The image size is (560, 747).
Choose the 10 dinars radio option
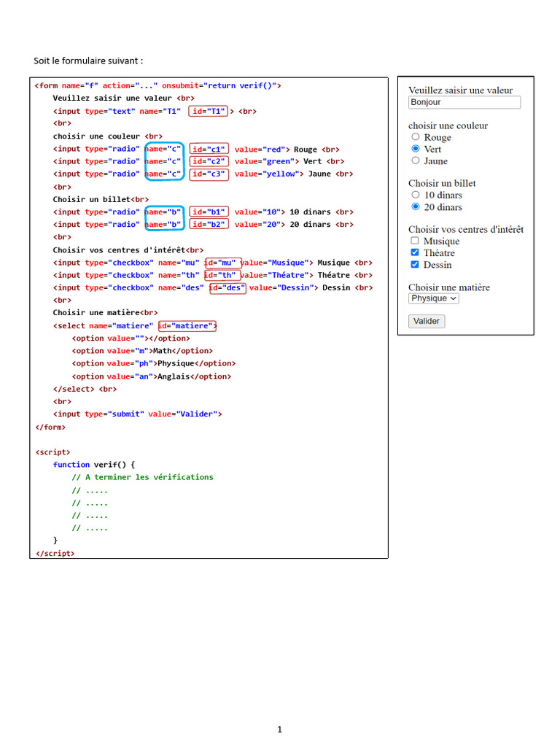[415, 195]
